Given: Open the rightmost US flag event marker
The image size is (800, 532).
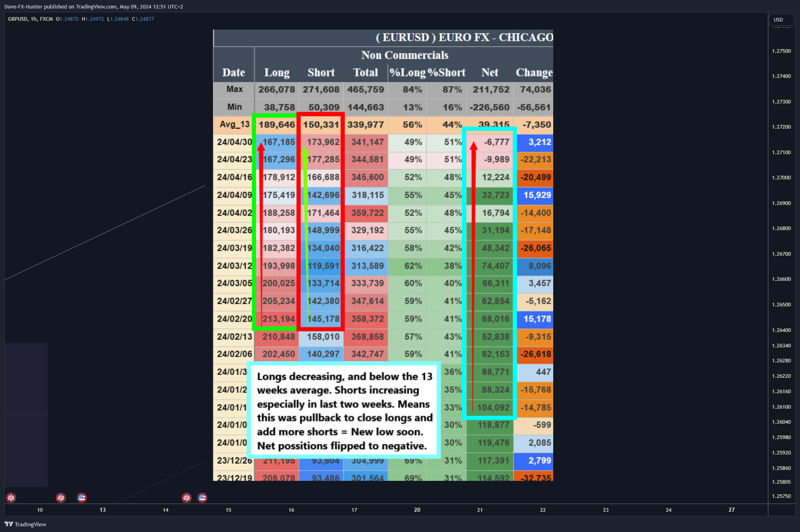Looking at the screenshot, I should pos(202,498).
